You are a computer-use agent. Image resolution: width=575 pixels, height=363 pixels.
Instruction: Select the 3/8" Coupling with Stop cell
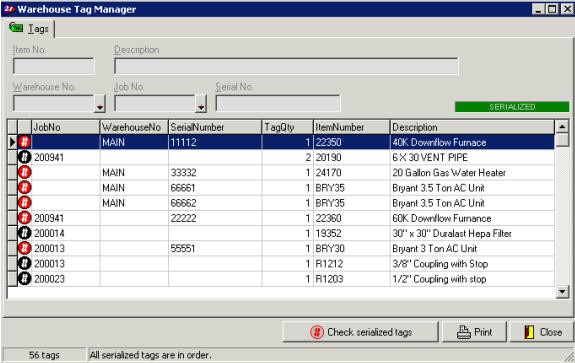tap(472, 264)
